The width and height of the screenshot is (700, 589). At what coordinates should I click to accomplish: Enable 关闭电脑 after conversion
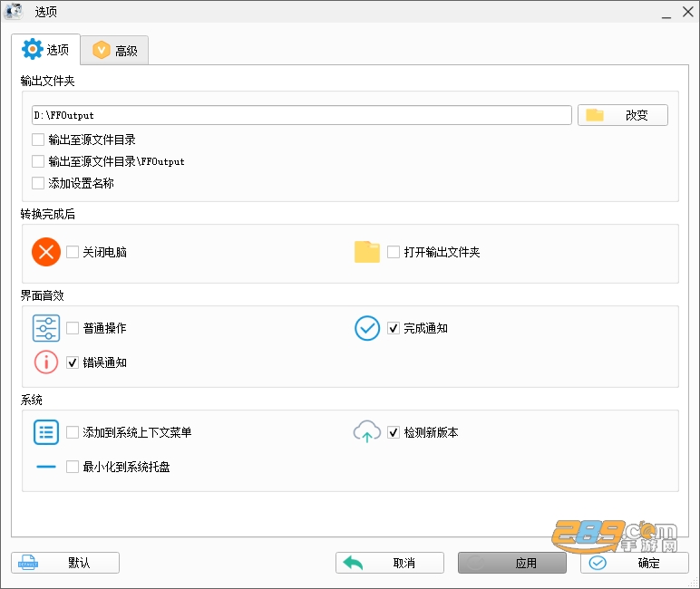coord(73,252)
